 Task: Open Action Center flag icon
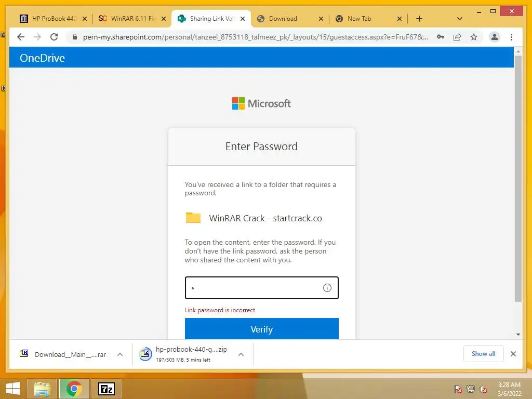click(458, 389)
